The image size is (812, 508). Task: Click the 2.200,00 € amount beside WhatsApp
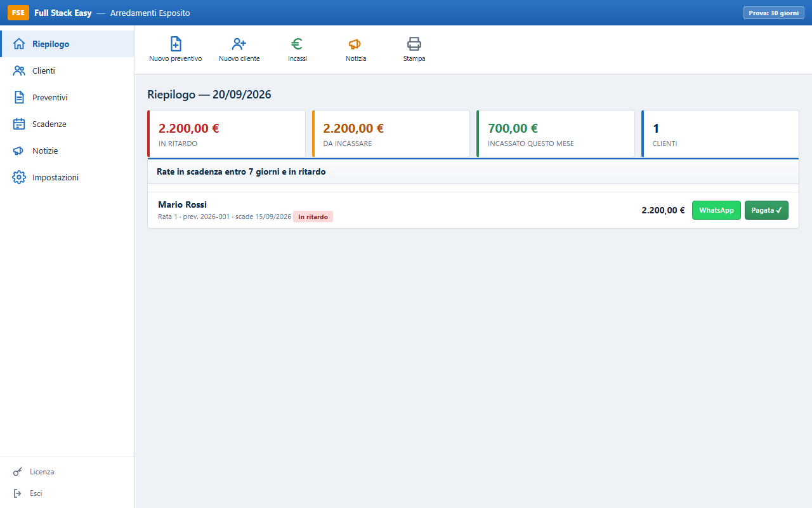663,210
